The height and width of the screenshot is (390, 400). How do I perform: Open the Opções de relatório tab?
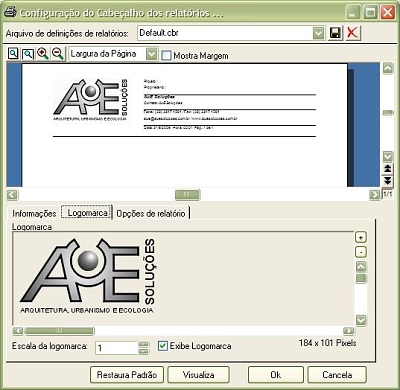151,213
